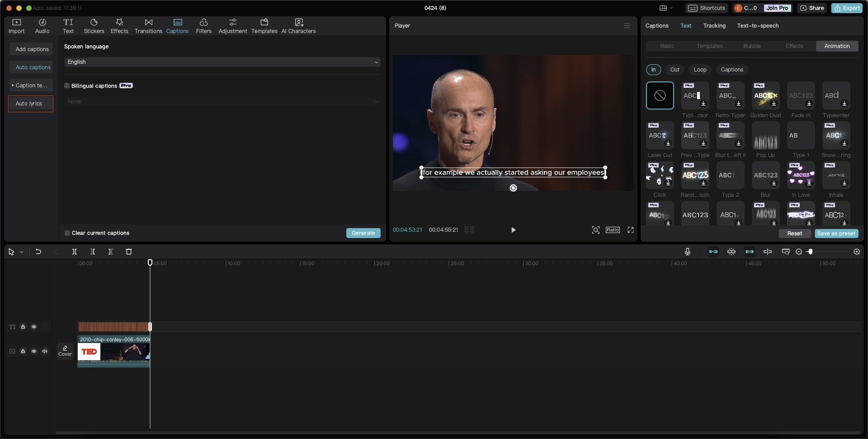Hide the video track with eye icon
Image resolution: width=868 pixels, height=439 pixels.
pos(34,351)
